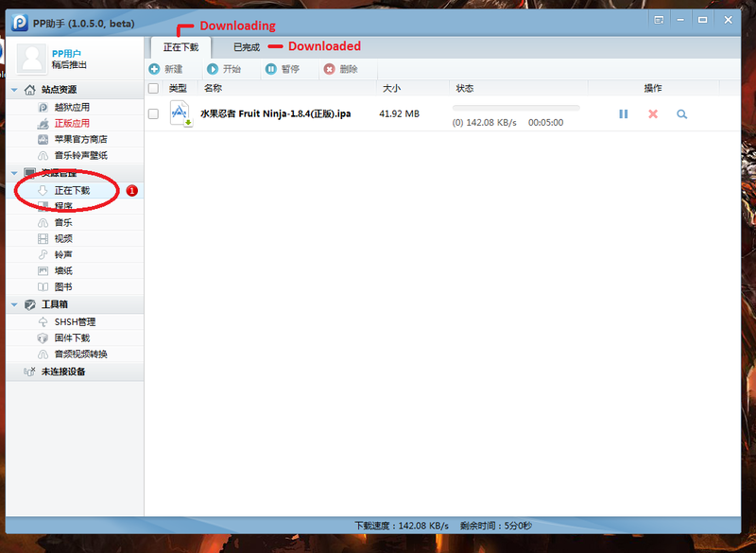Click the 开始 (Start) toolbar button
The width and height of the screenshot is (756, 553).
tap(224, 69)
